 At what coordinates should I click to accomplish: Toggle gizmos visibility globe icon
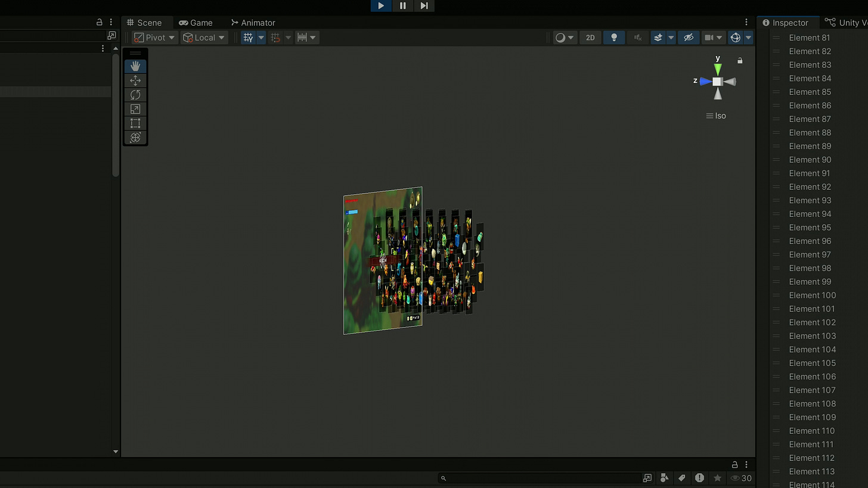click(736, 38)
